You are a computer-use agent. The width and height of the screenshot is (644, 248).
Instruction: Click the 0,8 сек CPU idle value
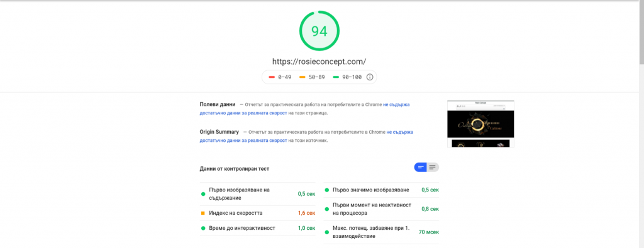(430, 209)
